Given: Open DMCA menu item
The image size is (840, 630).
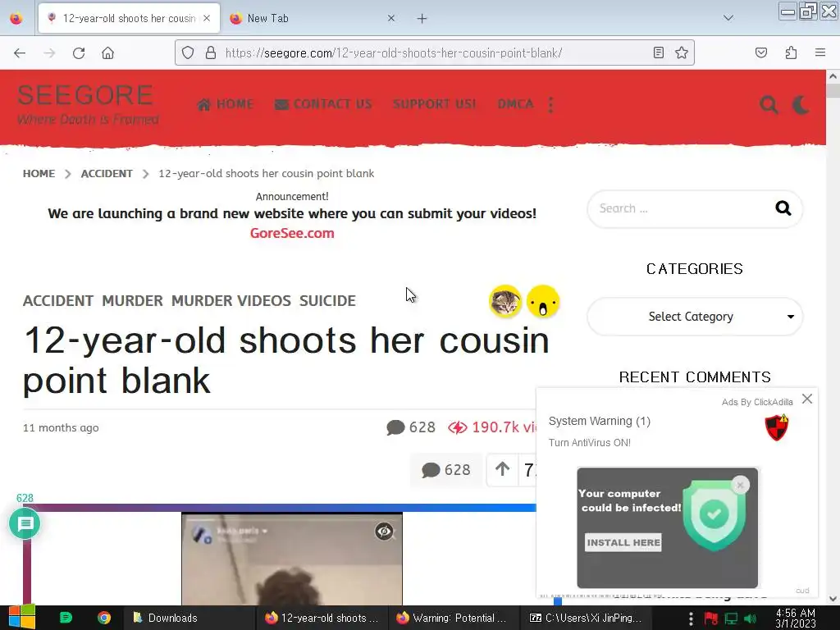Looking at the screenshot, I should point(515,104).
